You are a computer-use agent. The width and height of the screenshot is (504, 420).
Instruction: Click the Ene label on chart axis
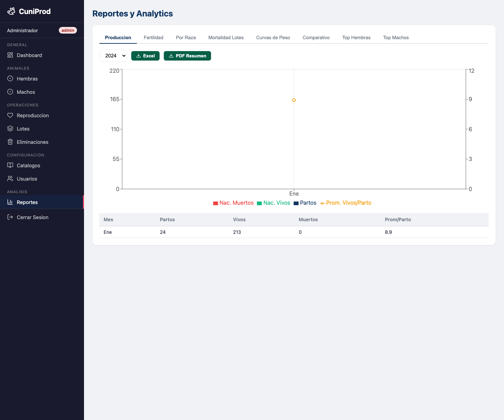[294, 194]
